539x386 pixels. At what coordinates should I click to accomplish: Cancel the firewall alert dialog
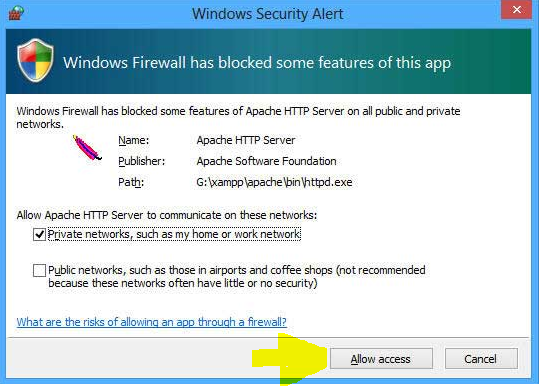pos(481,359)
